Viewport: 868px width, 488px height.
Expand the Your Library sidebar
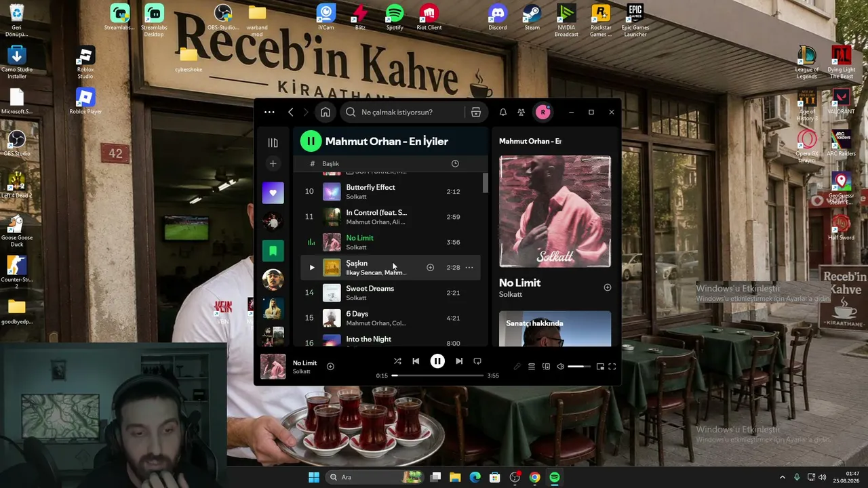(x=273, y=142)
